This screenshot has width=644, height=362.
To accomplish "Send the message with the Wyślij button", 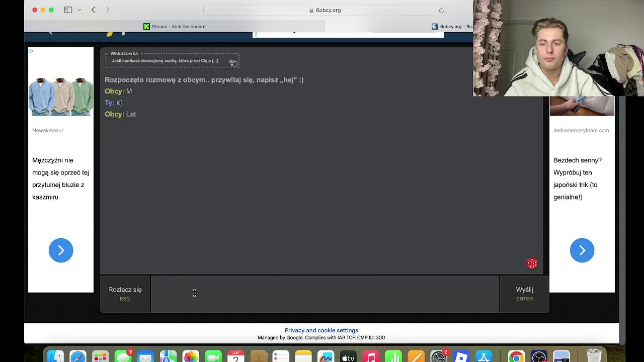I will point(524,294).
